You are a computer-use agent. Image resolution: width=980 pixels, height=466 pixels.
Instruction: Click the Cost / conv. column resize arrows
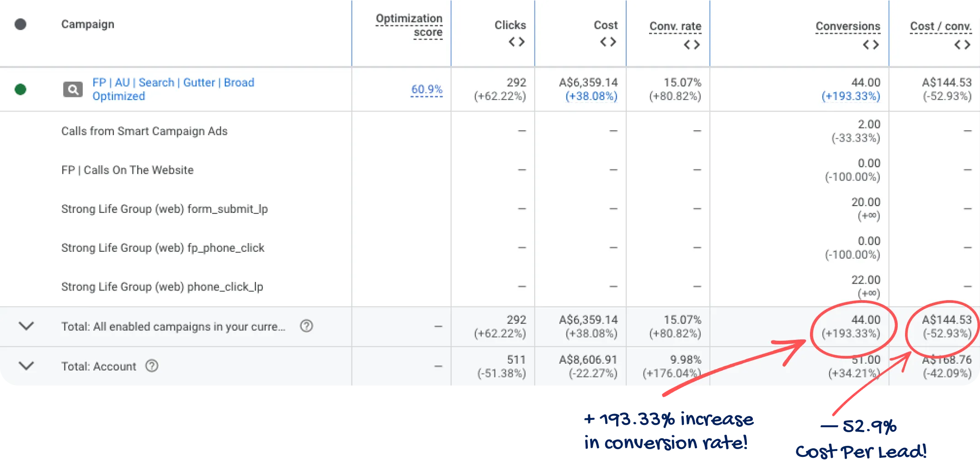coord(962,45)
